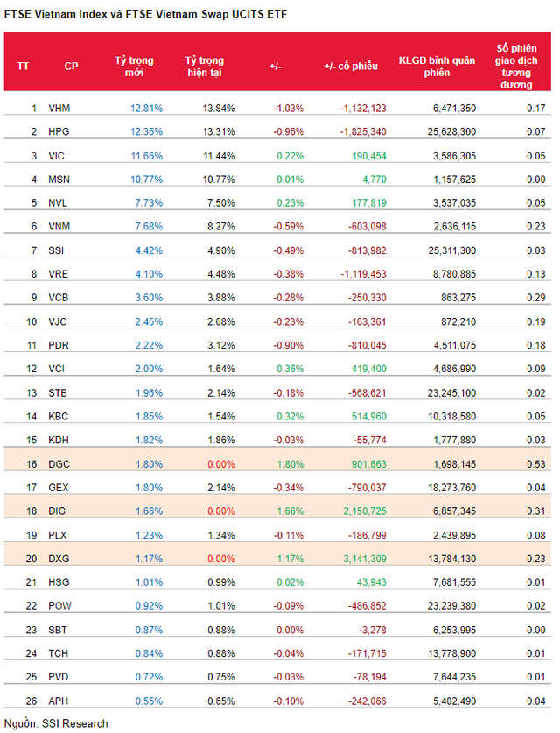Select the APH ticker in last row
560x733 pixels.
pyautogui.click(x=58, y=701)
